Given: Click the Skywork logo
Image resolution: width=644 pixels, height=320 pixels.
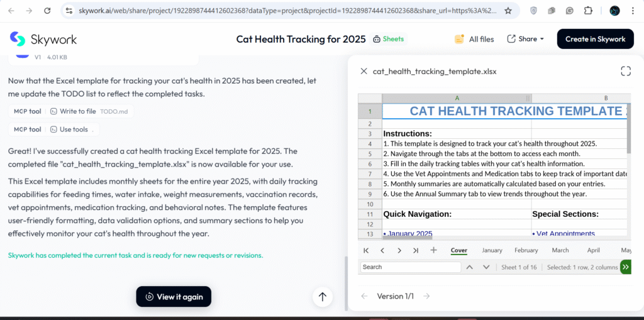Looking at the screenshot, I should pos(43,39).
